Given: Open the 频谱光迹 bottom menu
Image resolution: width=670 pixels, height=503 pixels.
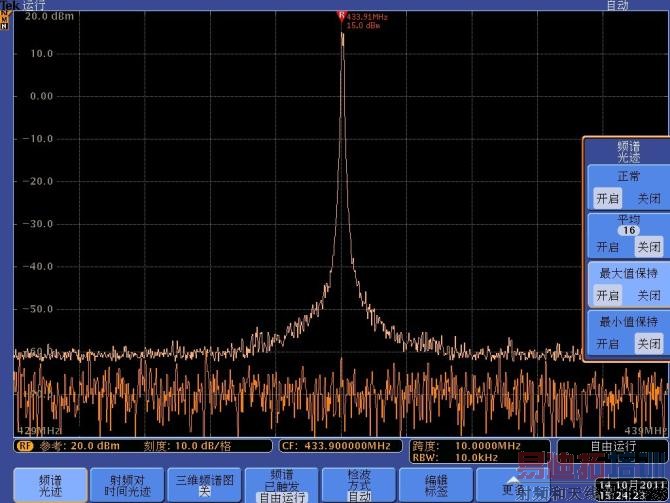Looking at the screenshot, I should pyautogui.click(x=50, y=485).
